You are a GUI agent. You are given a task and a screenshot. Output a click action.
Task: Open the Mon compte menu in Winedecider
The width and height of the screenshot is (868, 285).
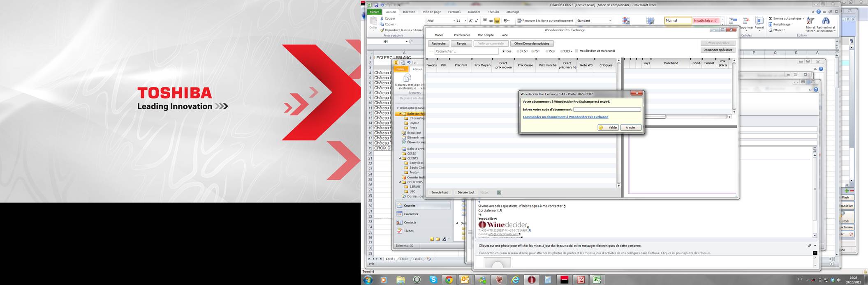pyautogui.click(x=486, y=35)
